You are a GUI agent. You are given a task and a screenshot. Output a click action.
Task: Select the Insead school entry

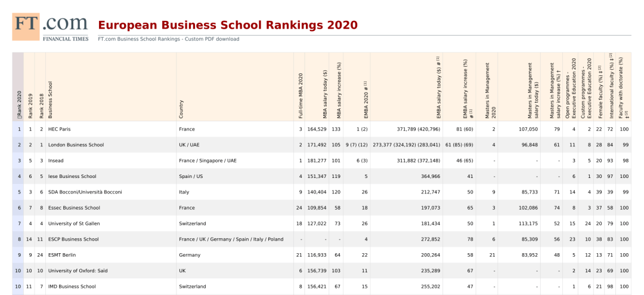tap(56, 161)
